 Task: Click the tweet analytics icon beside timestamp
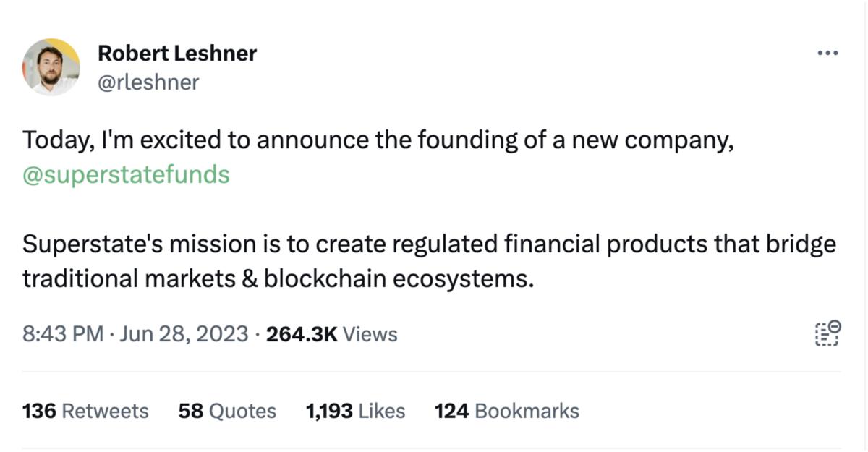pyautogui.click(x=828, y=333)
